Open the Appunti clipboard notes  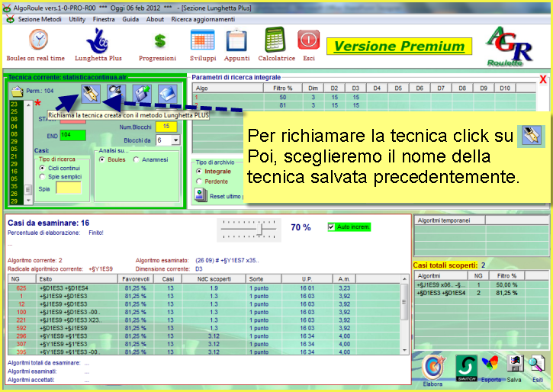[236, 40]
